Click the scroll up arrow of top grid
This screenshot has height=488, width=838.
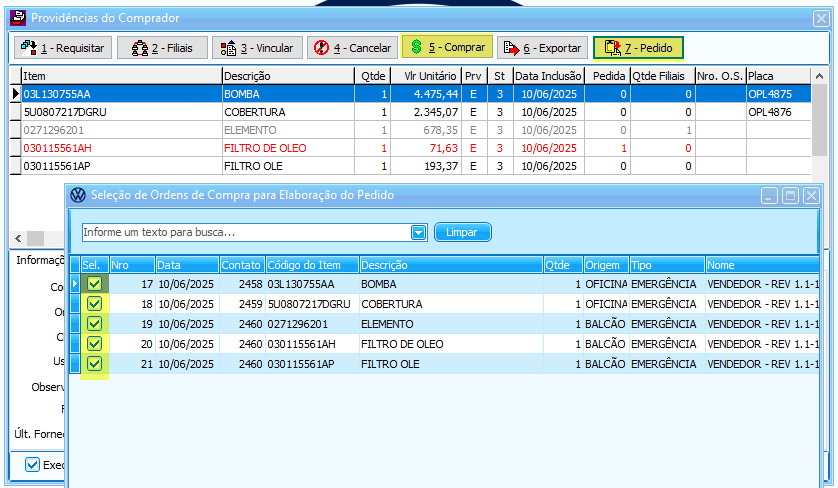click(819, 76)
